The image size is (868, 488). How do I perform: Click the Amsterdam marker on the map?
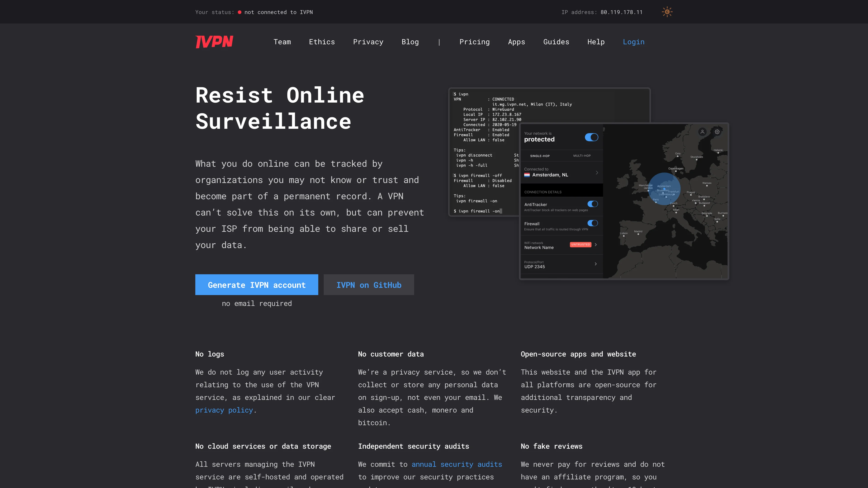[665, 189]
